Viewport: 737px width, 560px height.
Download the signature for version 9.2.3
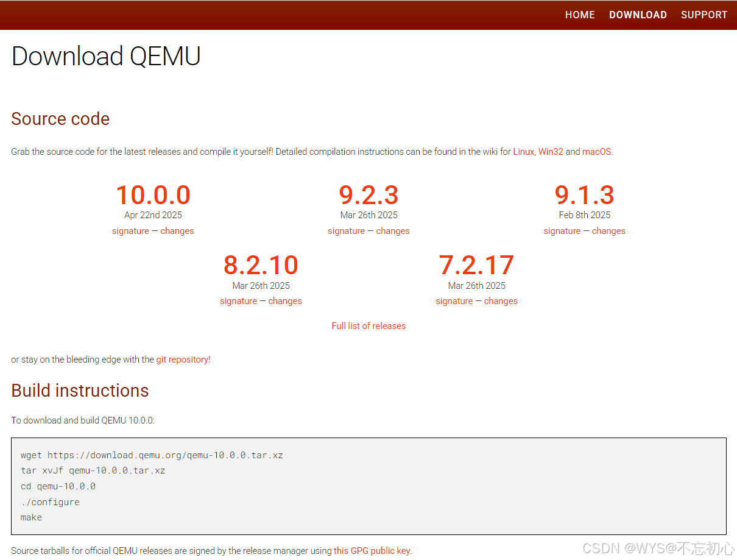click(x=346, y=230)
